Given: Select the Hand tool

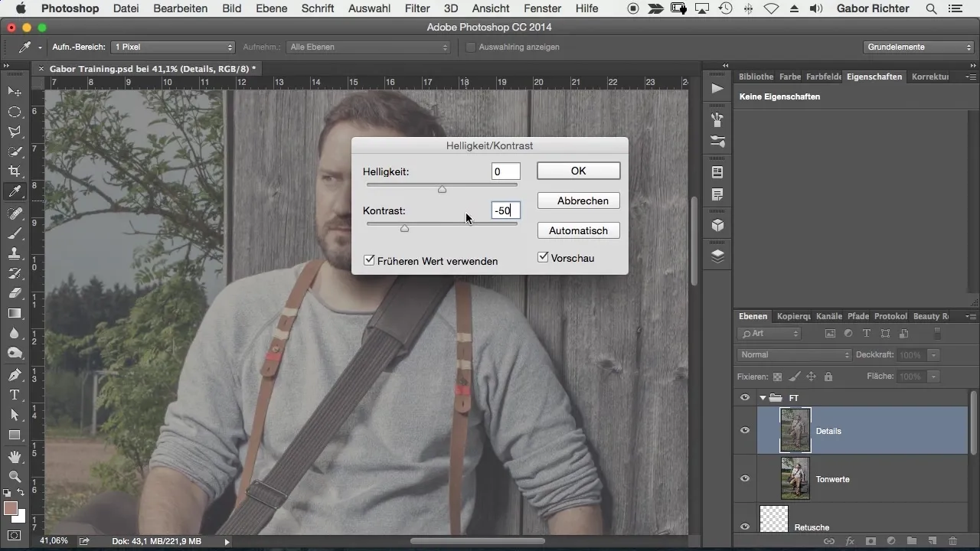Looking at the screenshot, I should tap(15, 456).
